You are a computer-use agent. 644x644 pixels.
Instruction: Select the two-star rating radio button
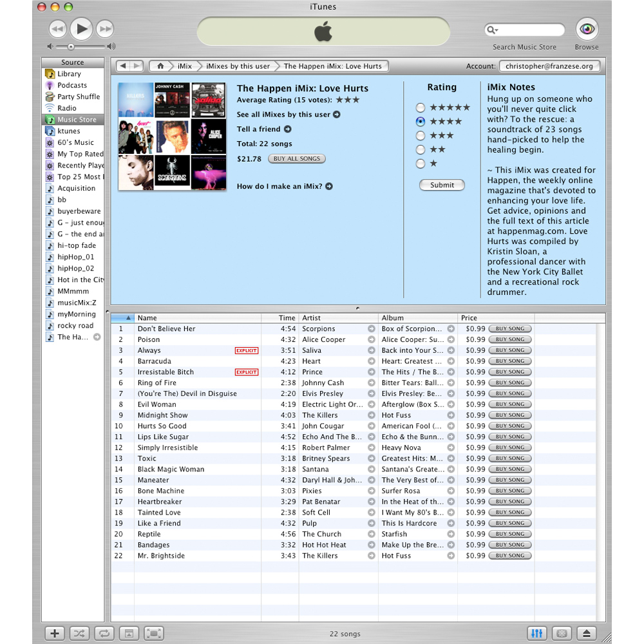pyautogui.click(x=420, y=149)
